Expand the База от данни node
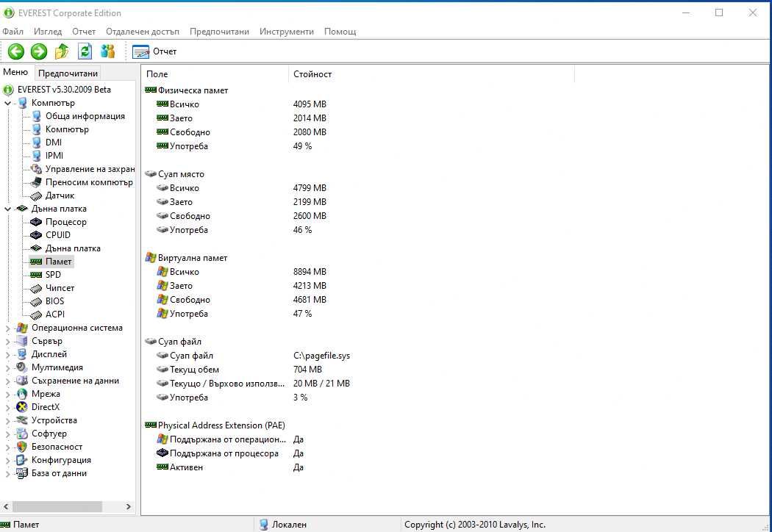 coord(7,474)
